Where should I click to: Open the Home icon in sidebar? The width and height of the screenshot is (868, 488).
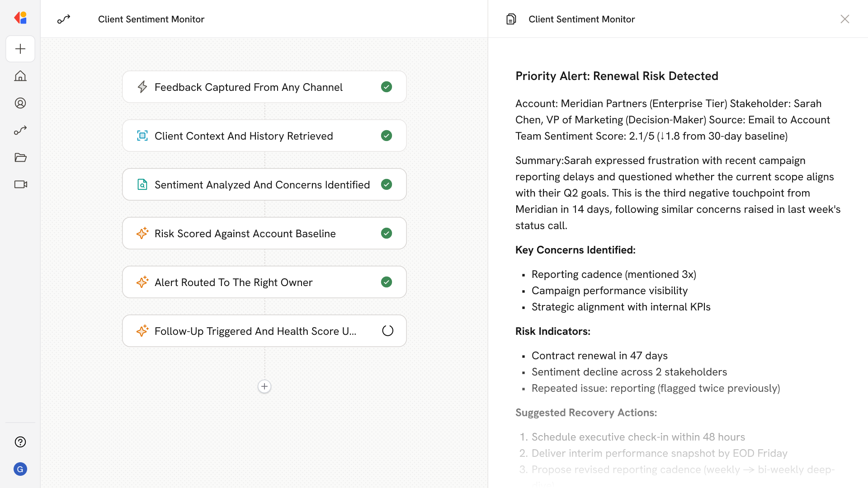[x=20, y=76]
